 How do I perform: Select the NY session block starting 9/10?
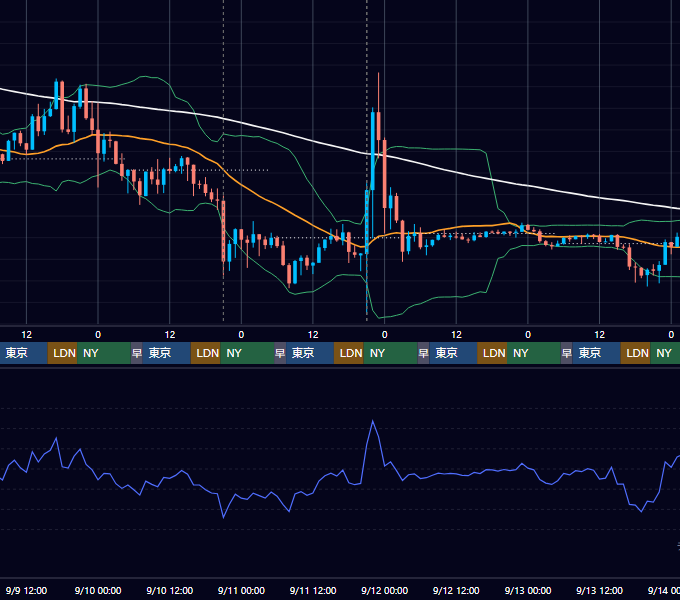click(247, 353)
